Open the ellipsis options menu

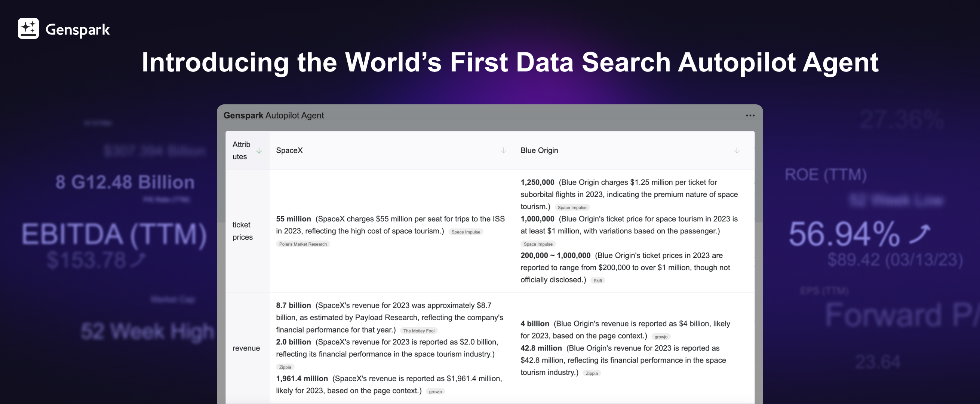750,115
